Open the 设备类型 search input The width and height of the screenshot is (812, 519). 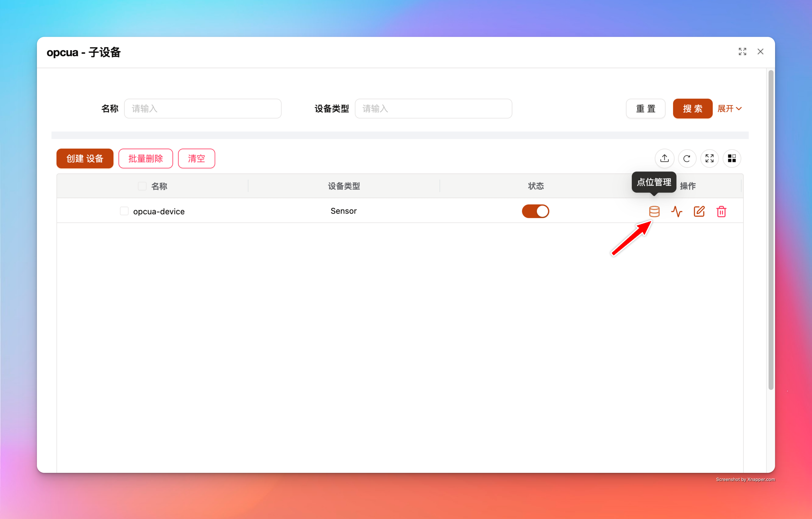point(433,109)
